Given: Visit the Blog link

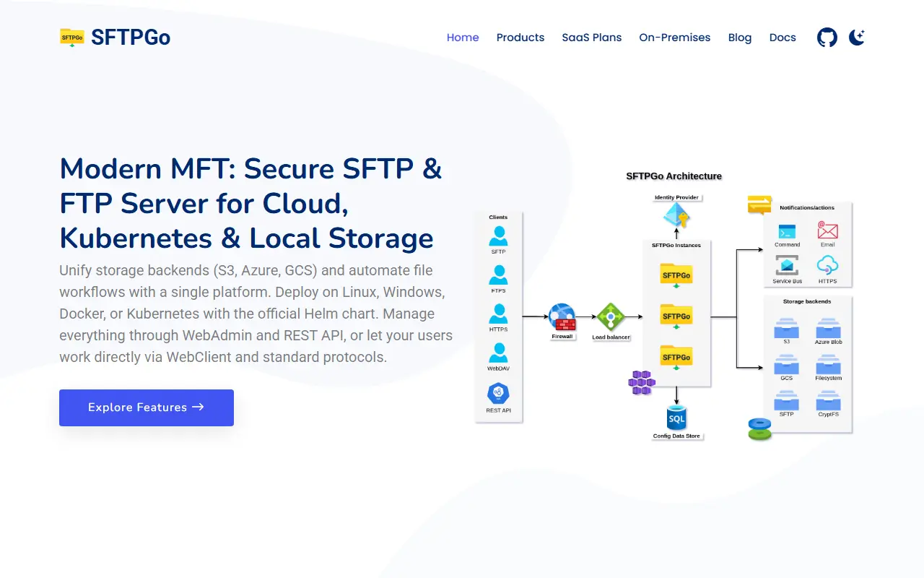Looking at the screenshot, I should point(740,38).
